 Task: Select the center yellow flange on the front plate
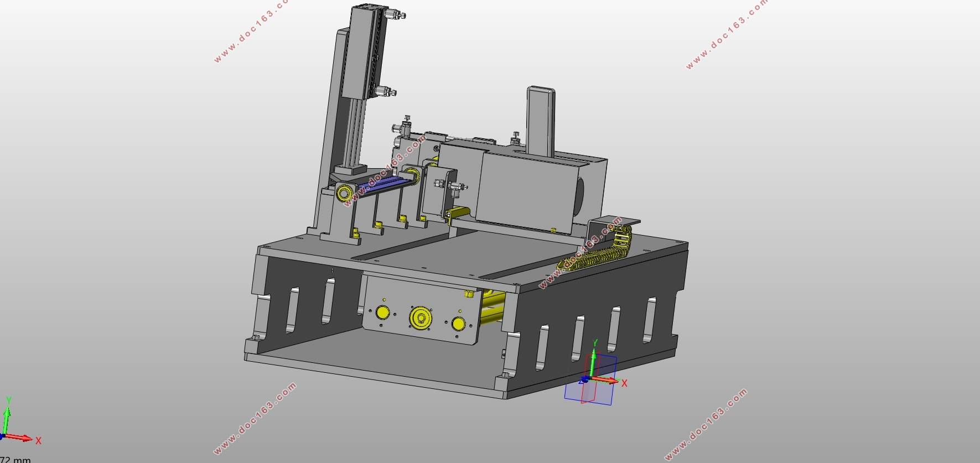coord(421,318)
